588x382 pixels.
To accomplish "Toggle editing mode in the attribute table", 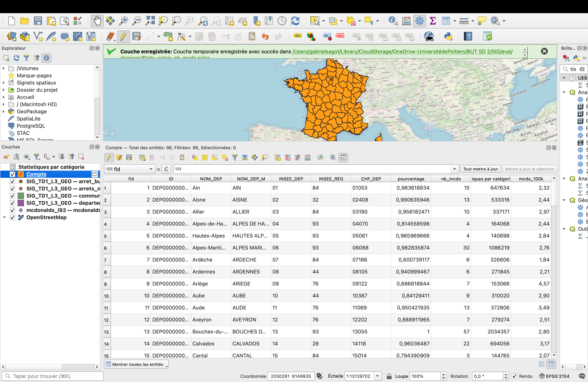I will [x=109, y=157].
